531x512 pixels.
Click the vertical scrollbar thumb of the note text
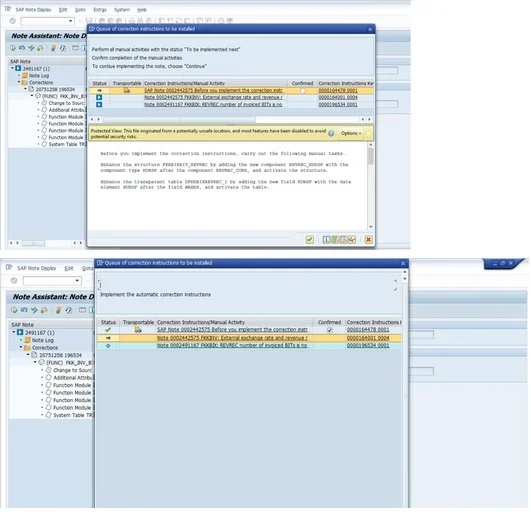371,156
